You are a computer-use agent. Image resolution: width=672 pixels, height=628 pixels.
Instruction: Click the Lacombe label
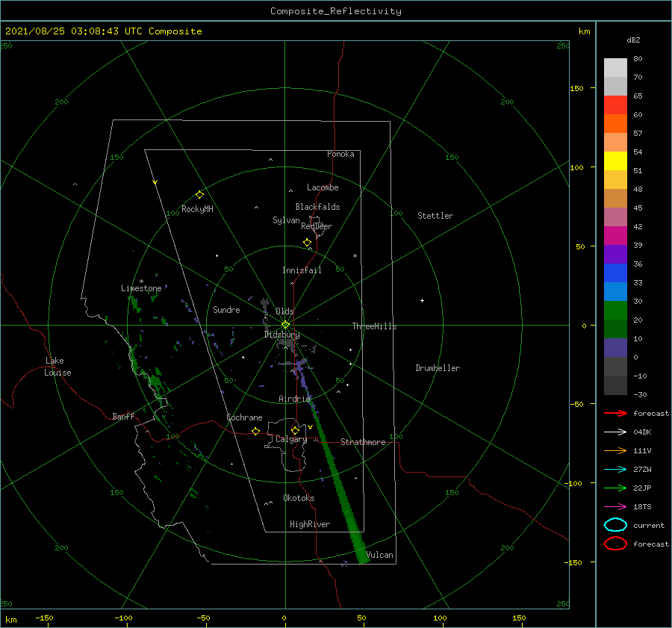pyautogui.click(x=323, y=187)
